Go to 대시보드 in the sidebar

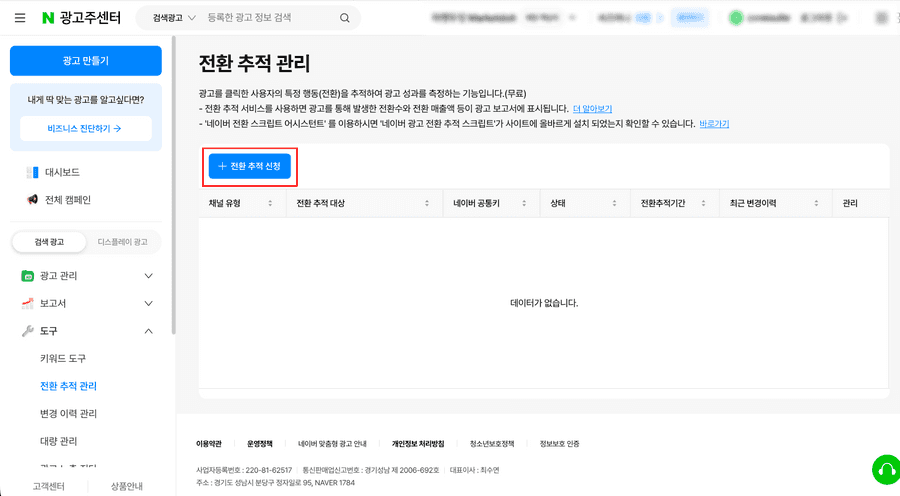(x=62, y=172)
